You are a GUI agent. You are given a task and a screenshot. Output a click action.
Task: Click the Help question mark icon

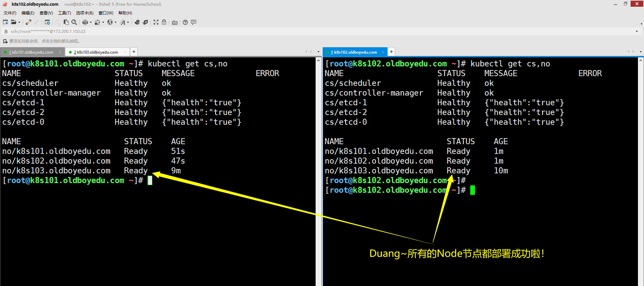pyautogui.click(x=185, y=22)
